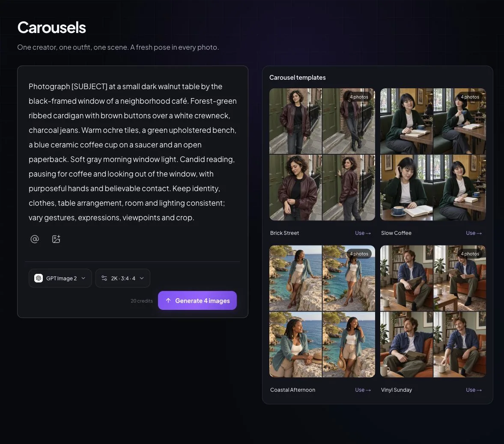Click the Vinyl Sunday template name

397,390
